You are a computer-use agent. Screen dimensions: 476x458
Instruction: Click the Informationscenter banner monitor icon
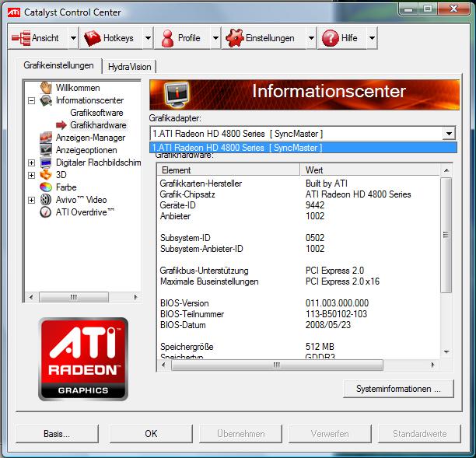(x=177, y=94)
